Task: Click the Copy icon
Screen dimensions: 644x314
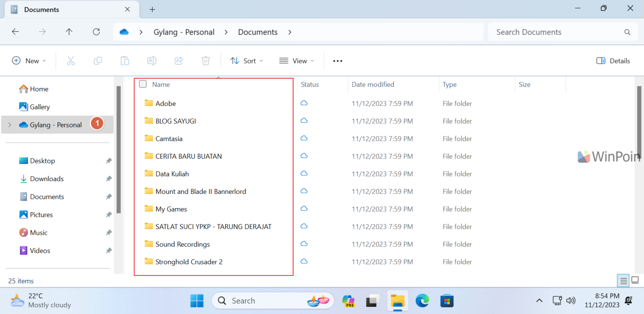Action: pyautogui.click(x=98, y=60)
